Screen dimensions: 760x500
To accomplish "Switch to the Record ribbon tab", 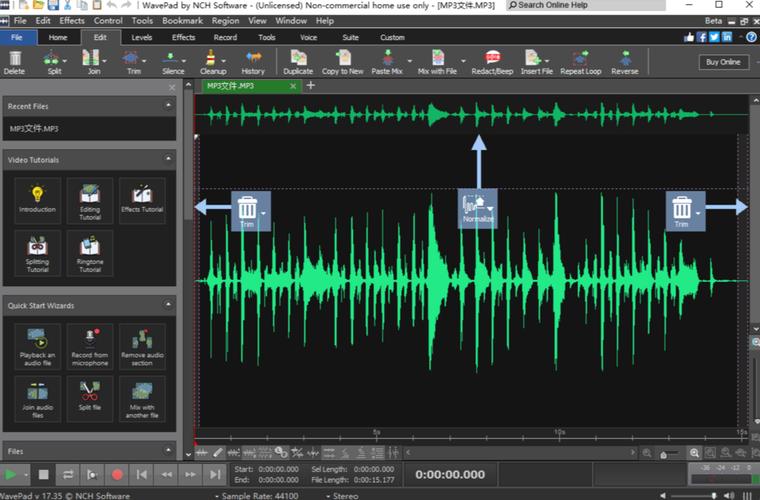I will (225, 37).
